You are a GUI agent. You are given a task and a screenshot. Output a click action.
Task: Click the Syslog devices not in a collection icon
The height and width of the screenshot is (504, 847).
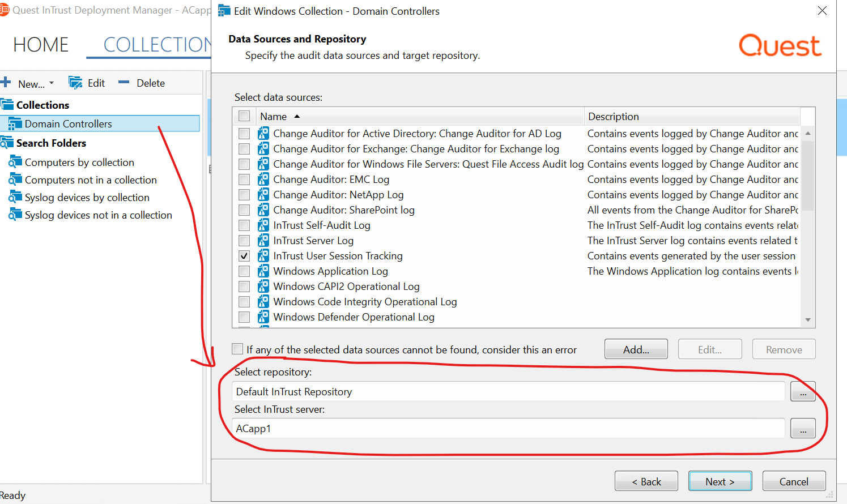[15, 215]
